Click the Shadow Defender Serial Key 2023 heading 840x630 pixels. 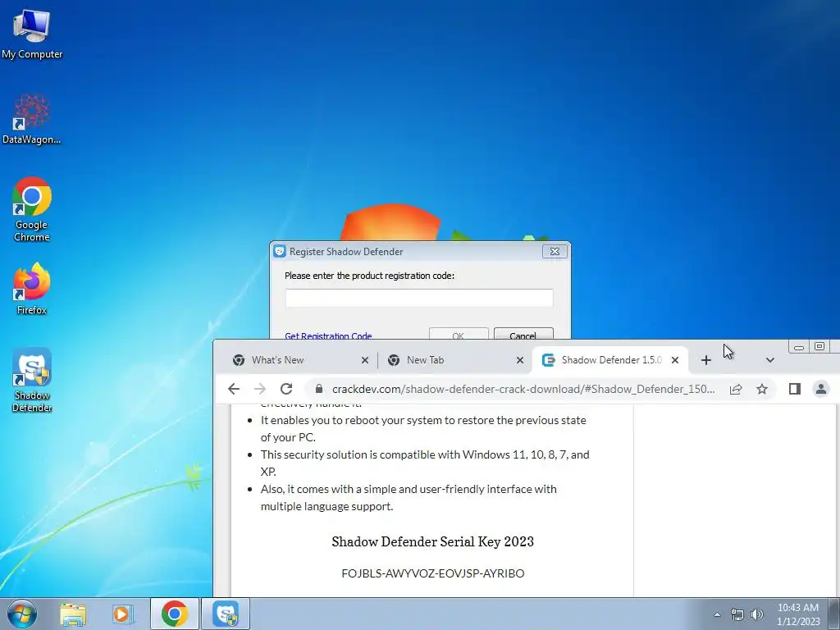pyautogui.click(x=433, y=541)
